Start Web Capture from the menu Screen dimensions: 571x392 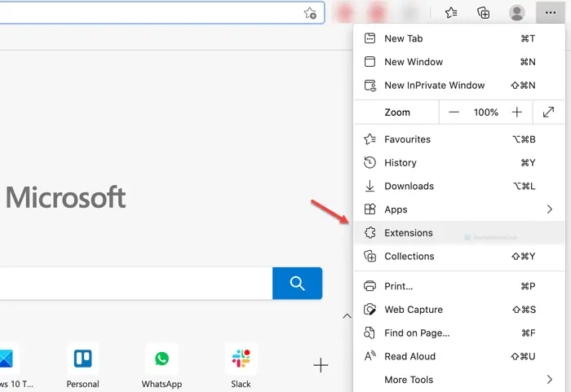(x=459, y=310)
